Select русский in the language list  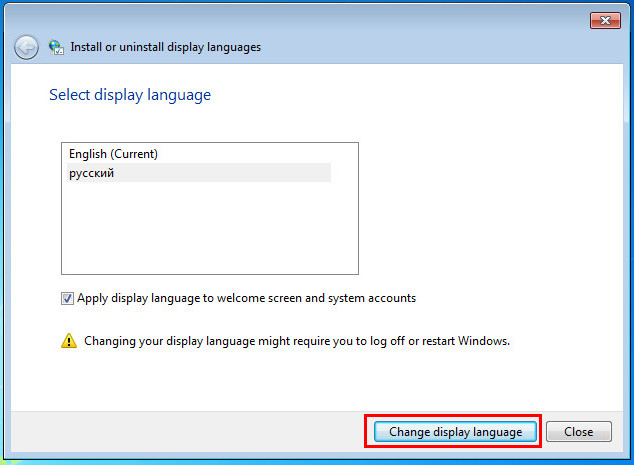pos(199,173)
